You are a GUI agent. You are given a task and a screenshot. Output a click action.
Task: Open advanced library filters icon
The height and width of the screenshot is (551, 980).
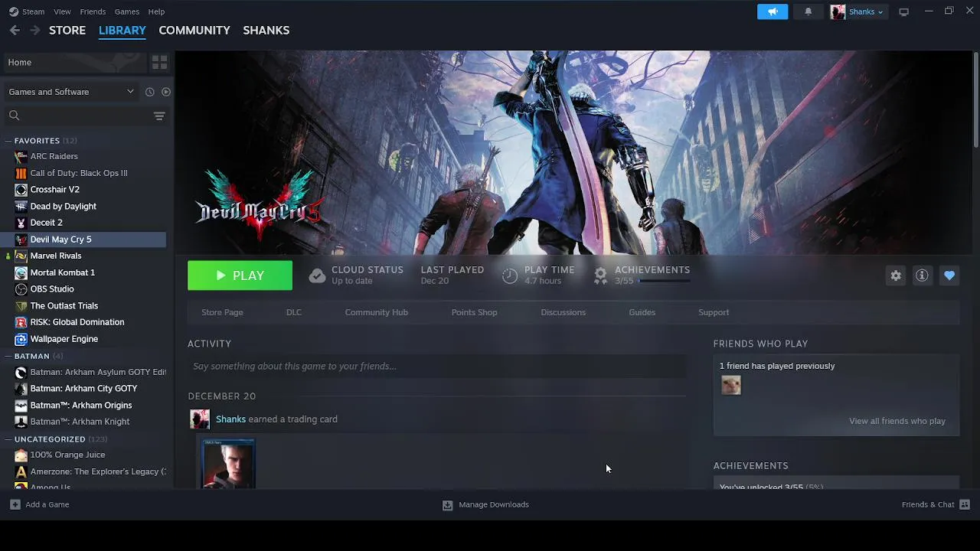(x=159, y=116)
